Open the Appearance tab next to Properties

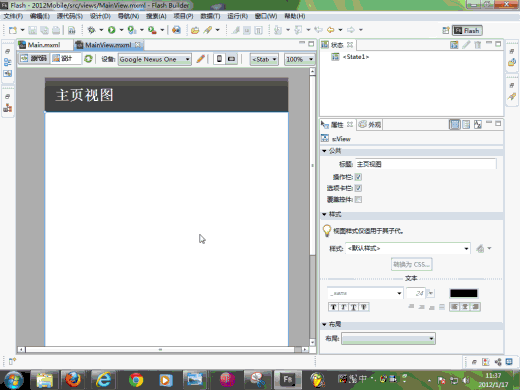coord(370,125)
